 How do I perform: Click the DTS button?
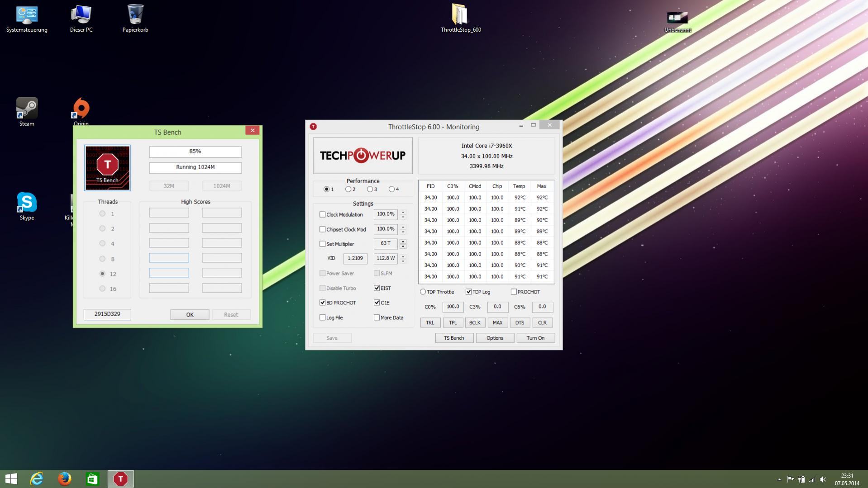tap(520, 322)
